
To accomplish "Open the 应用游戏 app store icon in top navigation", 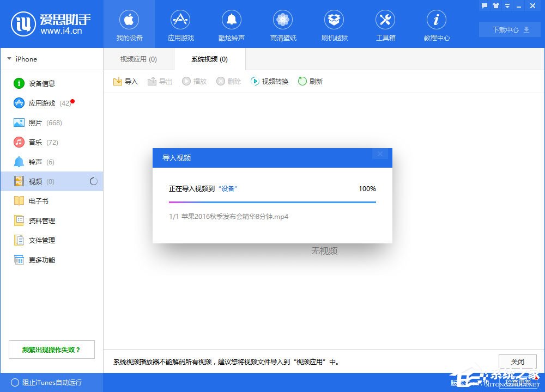I will pos(180,26).
